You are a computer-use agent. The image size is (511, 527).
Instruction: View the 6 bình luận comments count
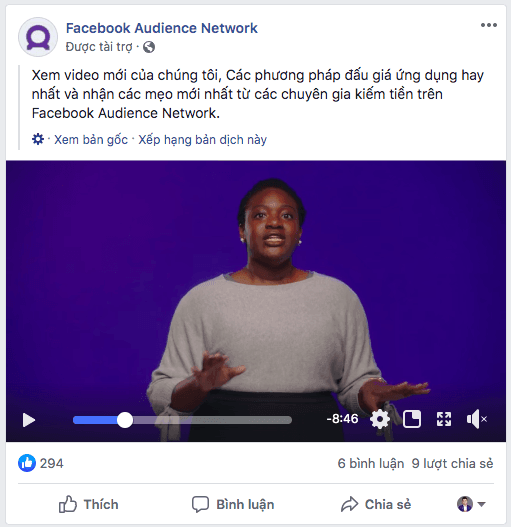point(370,463)
